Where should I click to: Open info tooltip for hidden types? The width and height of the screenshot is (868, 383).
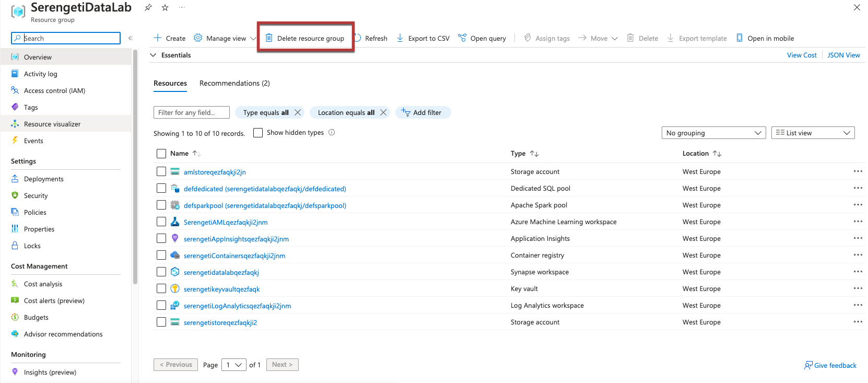(x=332, y=132)
